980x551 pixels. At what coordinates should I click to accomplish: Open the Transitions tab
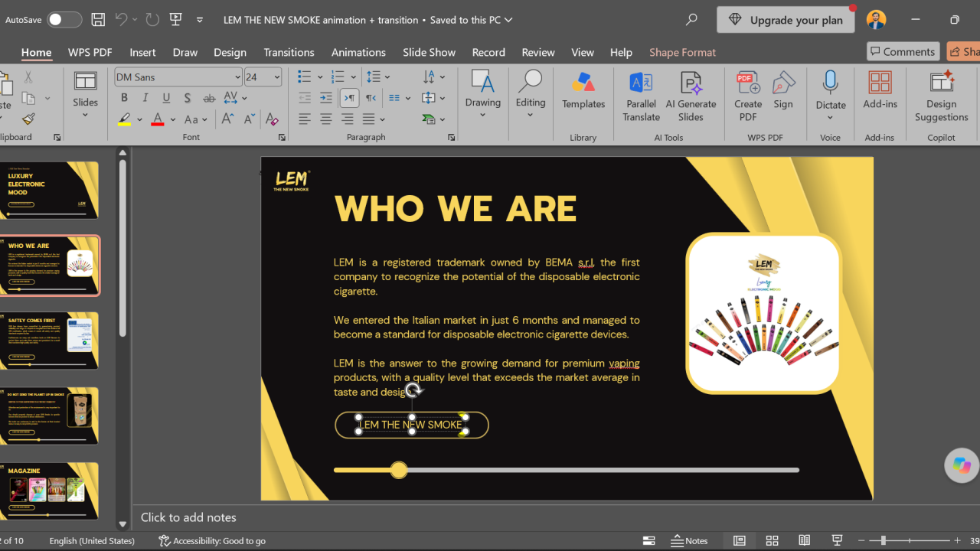289,52
